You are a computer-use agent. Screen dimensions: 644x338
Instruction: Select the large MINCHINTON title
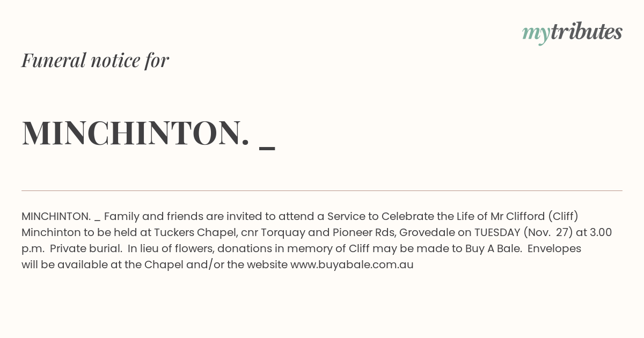pyautogui.click(x=135, y=133)
